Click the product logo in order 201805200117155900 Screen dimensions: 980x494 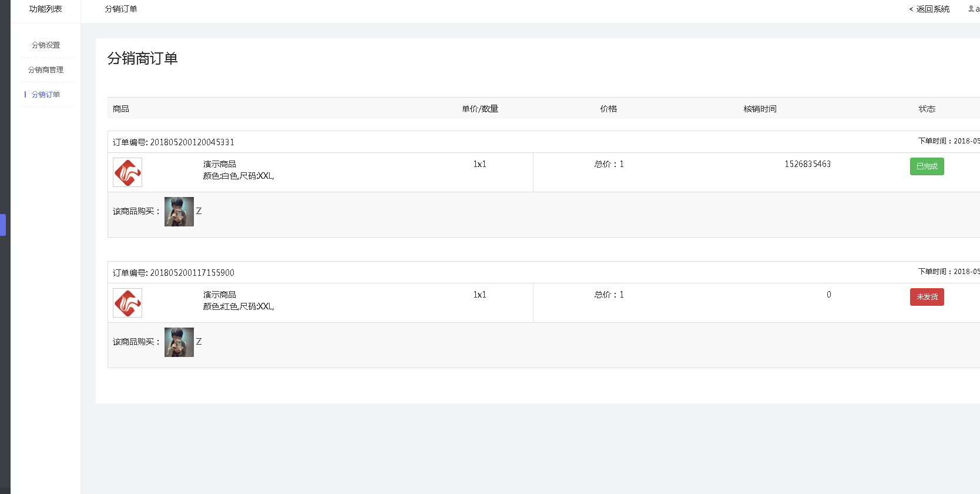[127, 303]
